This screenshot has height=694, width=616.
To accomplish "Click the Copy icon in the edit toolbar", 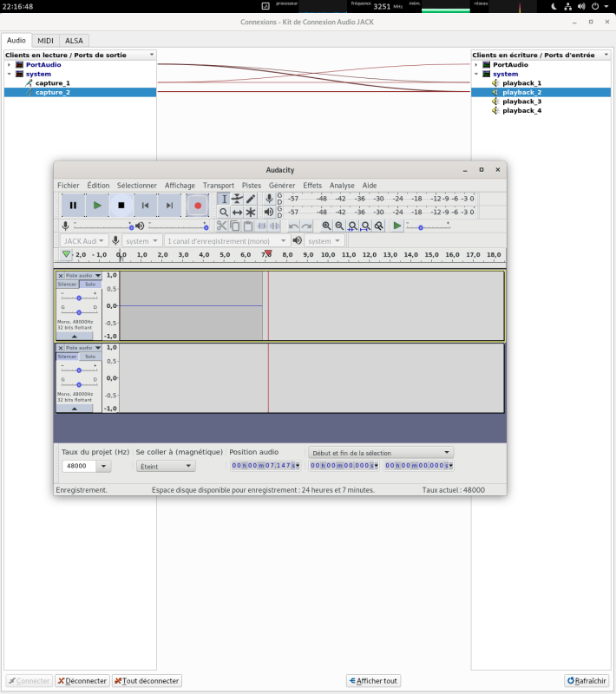I will pyautogui.click(x=235, y=226).
